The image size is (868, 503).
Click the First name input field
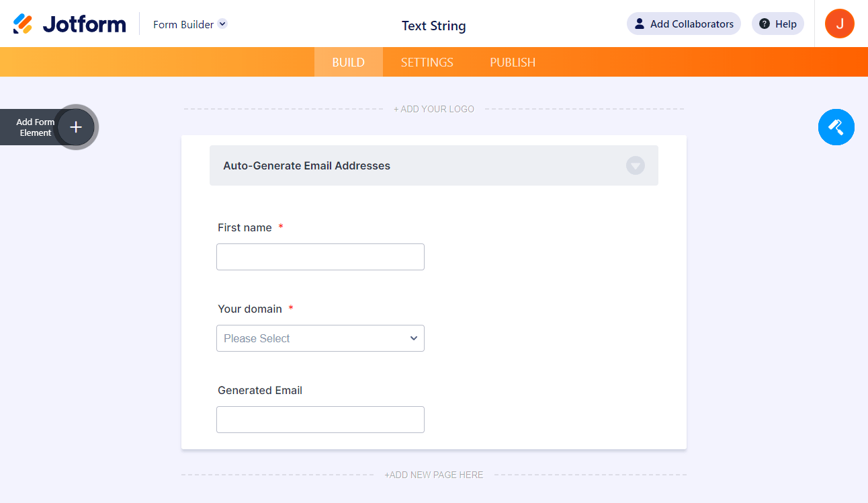(x=320, y=257)
